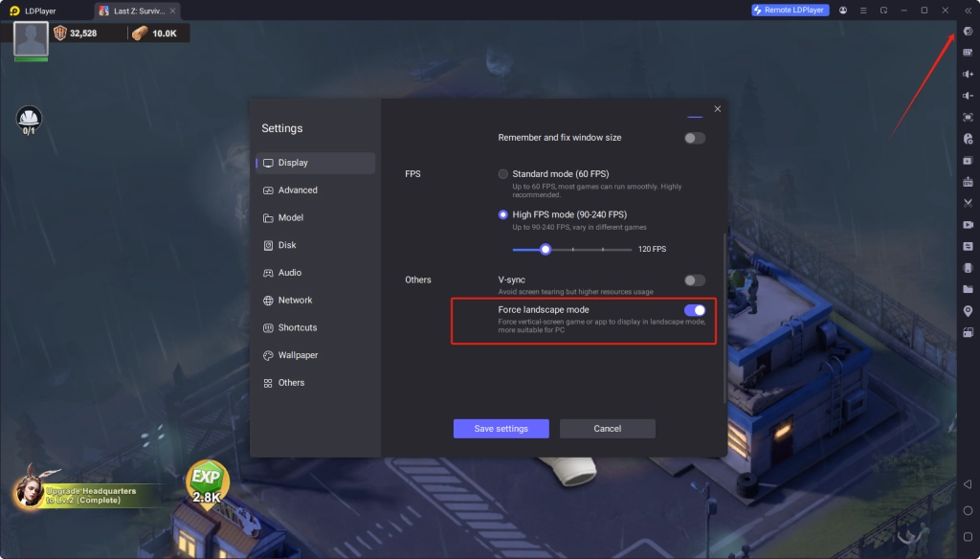Click the volume down icon
Viewport: 980px width, 559px height.
point(968,96)
